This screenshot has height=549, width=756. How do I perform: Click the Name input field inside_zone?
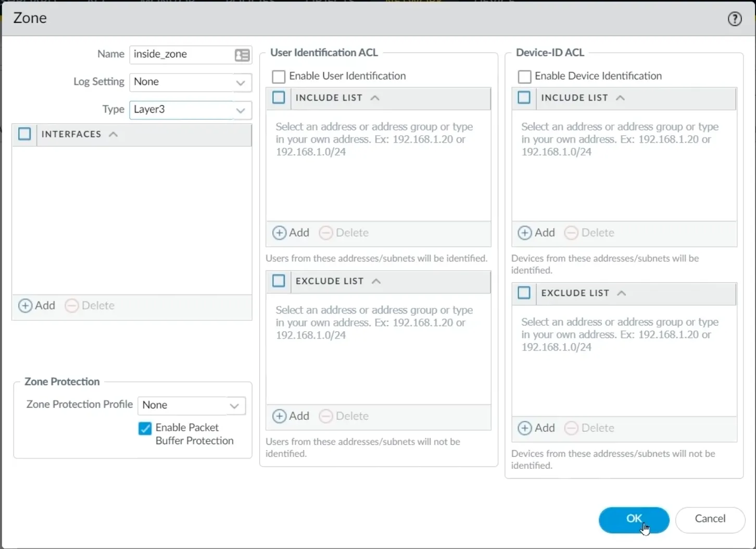tap(181, 54)
